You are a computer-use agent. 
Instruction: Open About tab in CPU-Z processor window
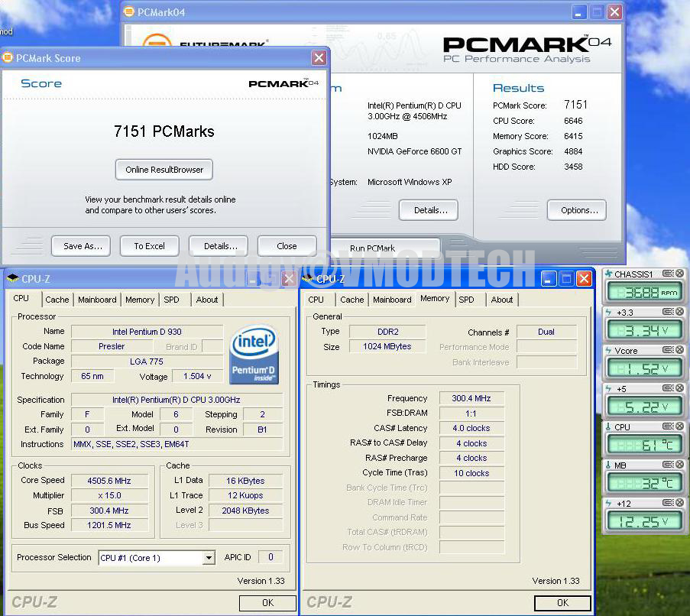pyautogui.click(x=207, y=300)
